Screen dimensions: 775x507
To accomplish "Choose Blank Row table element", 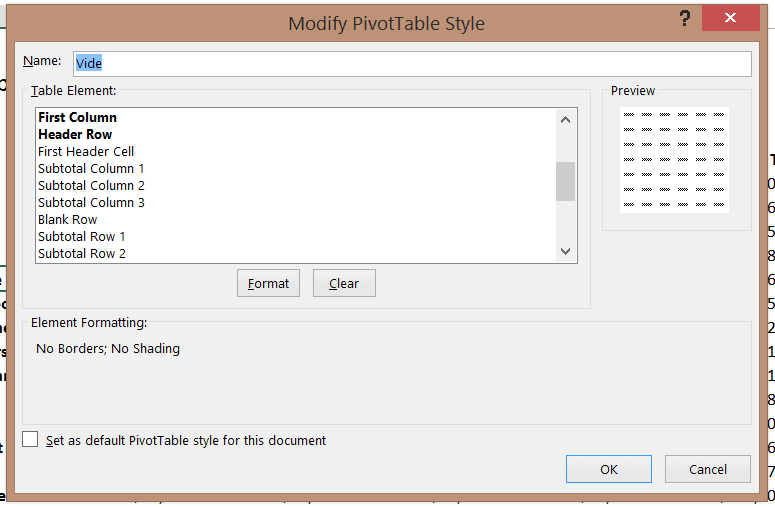I will (68, 220).
